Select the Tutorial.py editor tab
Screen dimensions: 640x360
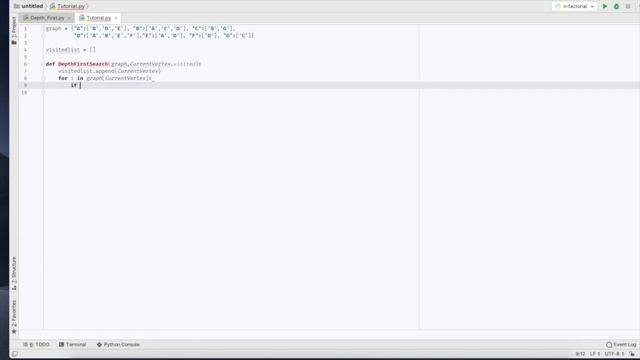pyautogui.click(x=98, y=18)
